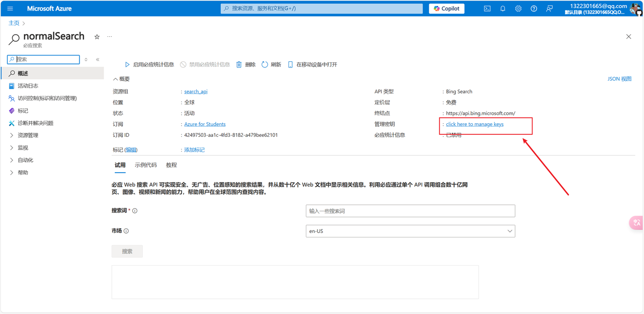Switch to the 示例代码 tab

pyautogui.click(x=145, y=165)
